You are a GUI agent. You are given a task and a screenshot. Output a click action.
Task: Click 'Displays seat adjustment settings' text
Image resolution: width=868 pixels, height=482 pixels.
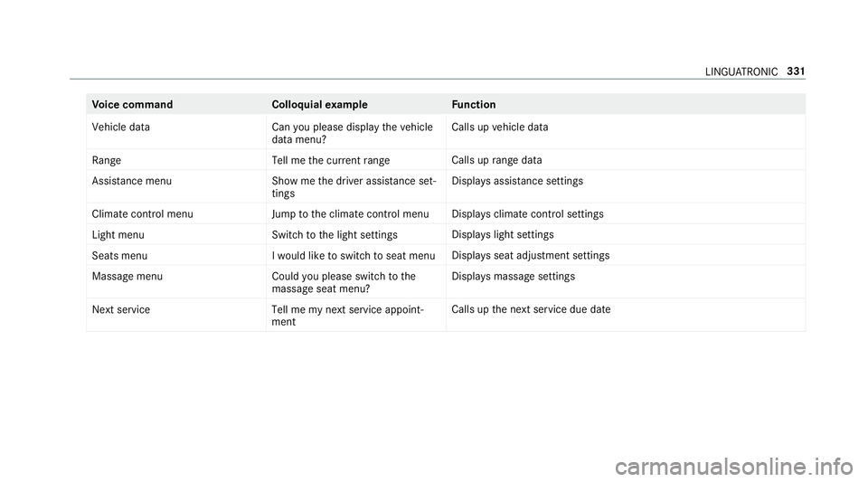pyautogui.click(x=531, y=256)
